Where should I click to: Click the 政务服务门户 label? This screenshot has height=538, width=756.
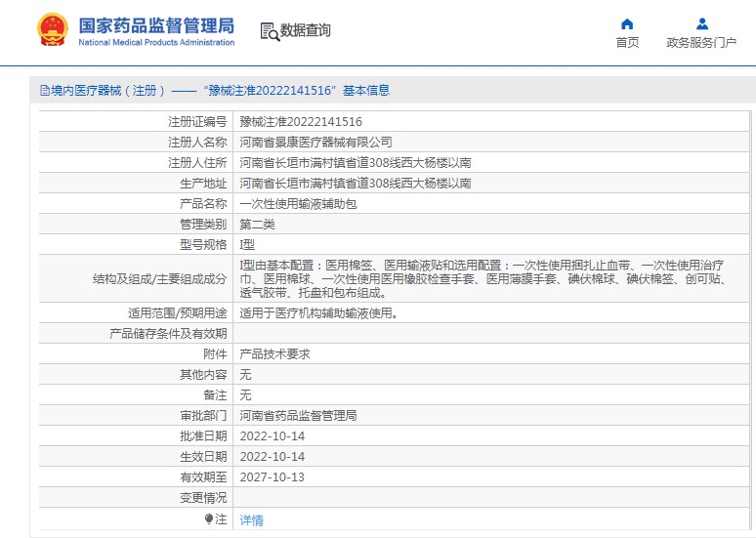(x=701, y=43)
